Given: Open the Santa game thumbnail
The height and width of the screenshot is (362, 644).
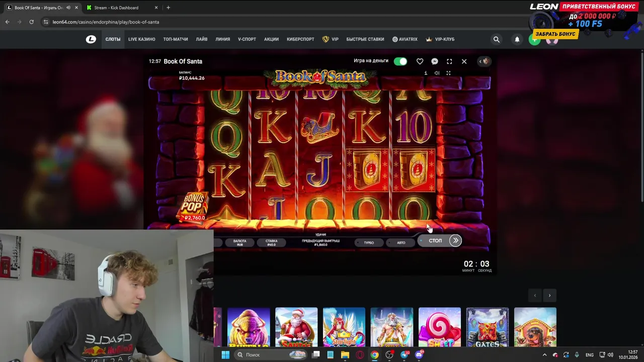Looking at the screenshot, I should pyautogui.click(x=296, y=327).
